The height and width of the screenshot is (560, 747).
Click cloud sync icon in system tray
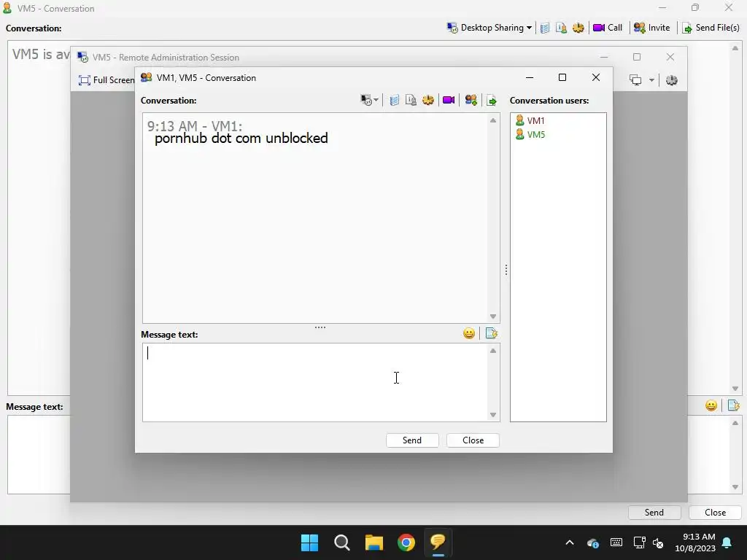pos(593,542)
